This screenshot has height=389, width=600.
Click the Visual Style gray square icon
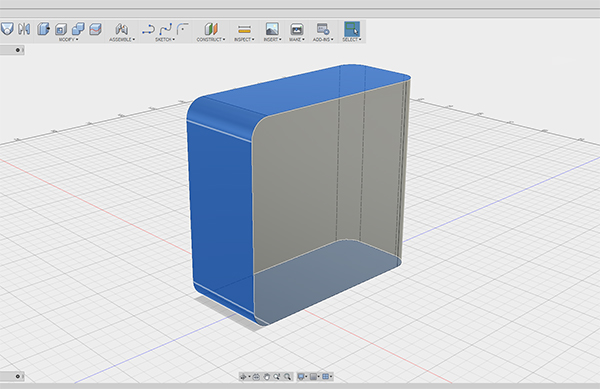click(313, 377)
